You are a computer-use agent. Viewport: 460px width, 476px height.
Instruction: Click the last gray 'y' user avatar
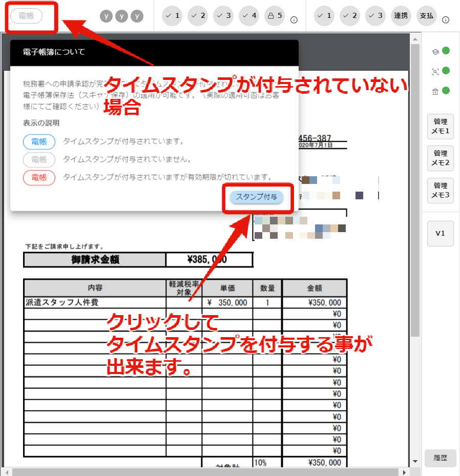[x=137, y=16]
